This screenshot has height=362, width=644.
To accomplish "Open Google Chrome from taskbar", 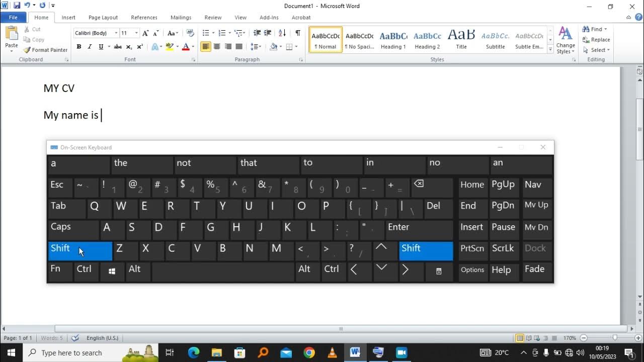I will coord(309,352).
